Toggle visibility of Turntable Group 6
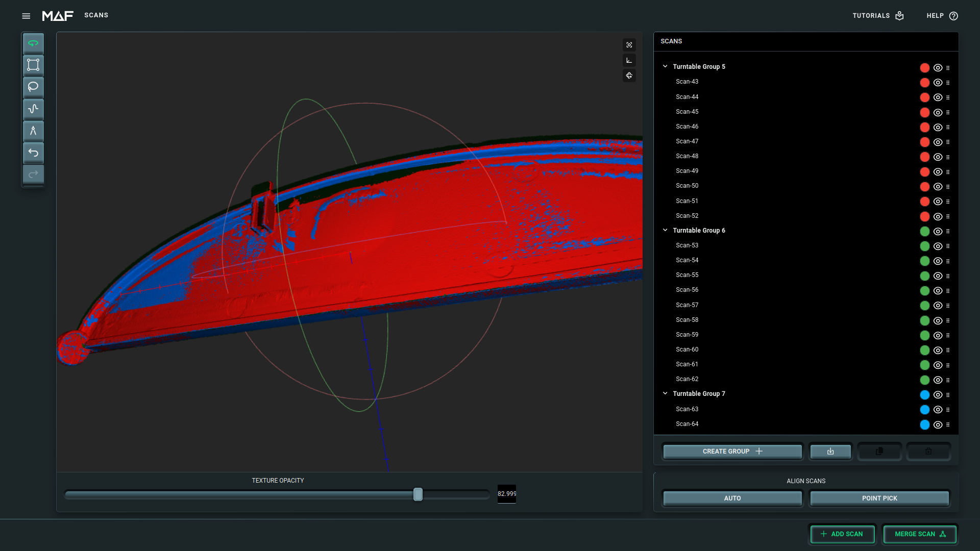This screenshot has height=551, width=980. [x=938, y=232]
